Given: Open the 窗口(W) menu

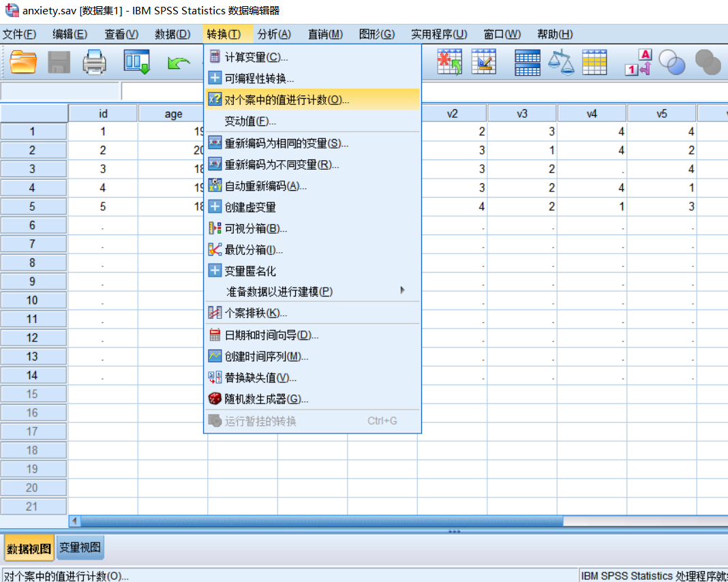Looking at the screenshot, I should tap(502, 34).
